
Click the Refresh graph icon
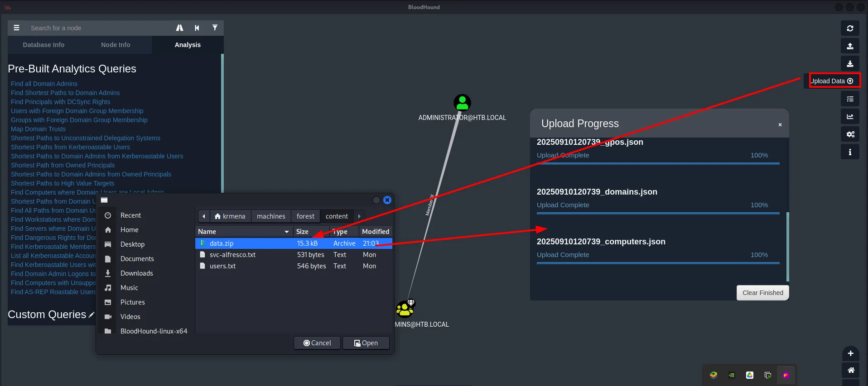point(850,28)
